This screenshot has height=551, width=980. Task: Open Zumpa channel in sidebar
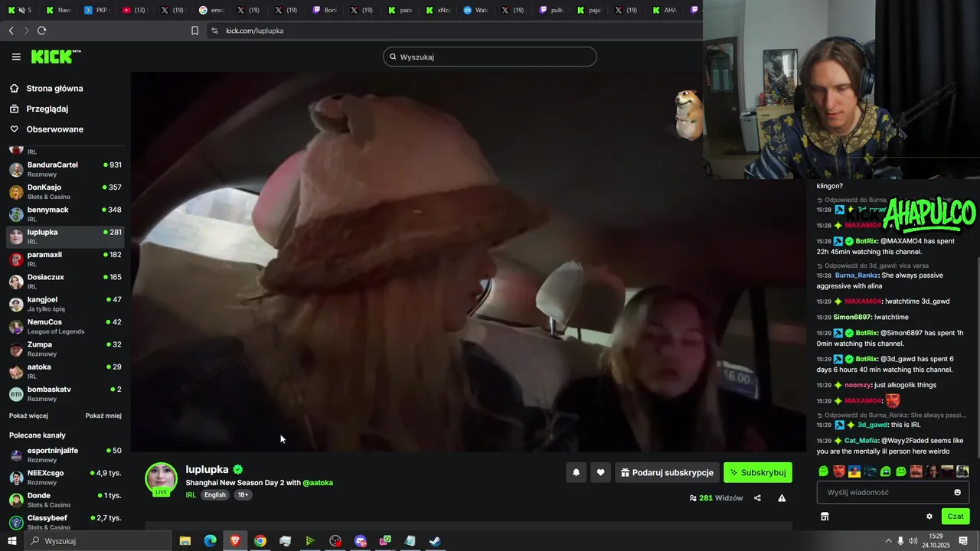65,349
